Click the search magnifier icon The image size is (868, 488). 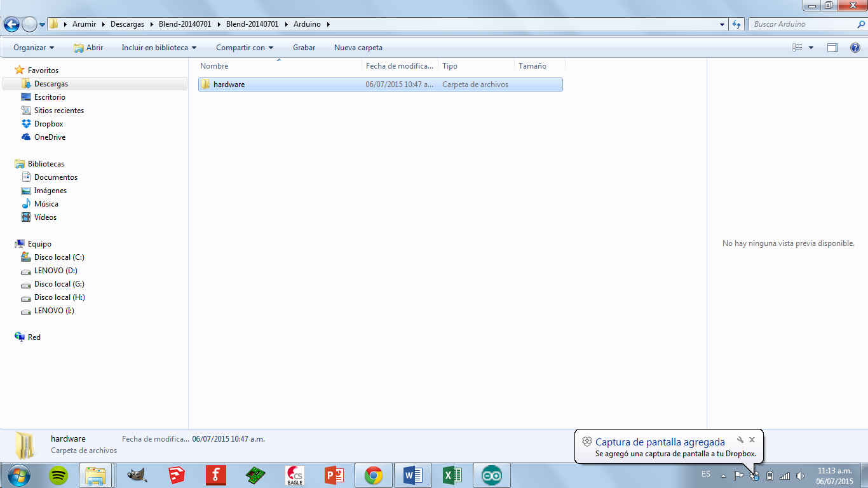(861, 24)
